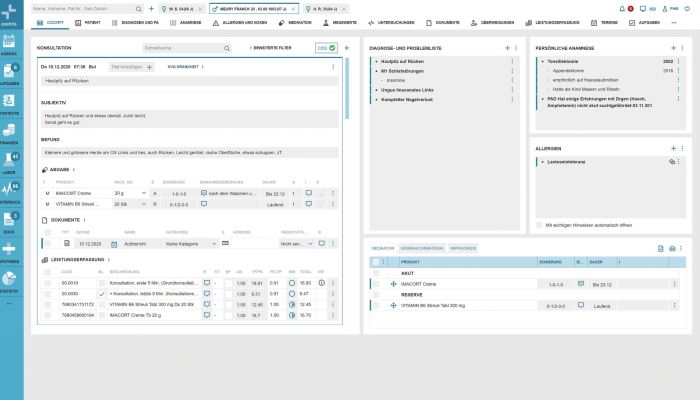Add entry to Persönliche Anamnese
The image size is (700, 400).
click(673, 48)
